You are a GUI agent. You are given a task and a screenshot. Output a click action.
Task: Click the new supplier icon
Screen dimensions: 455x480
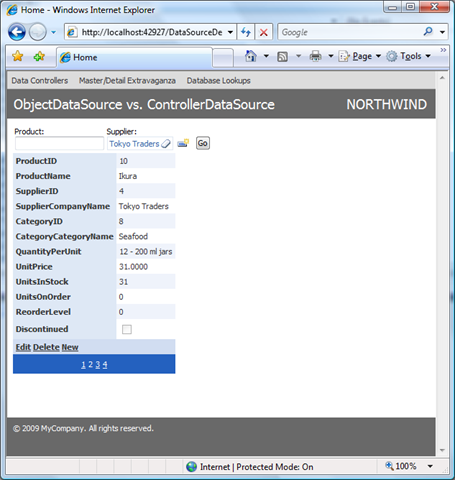[x=183, y=143]
